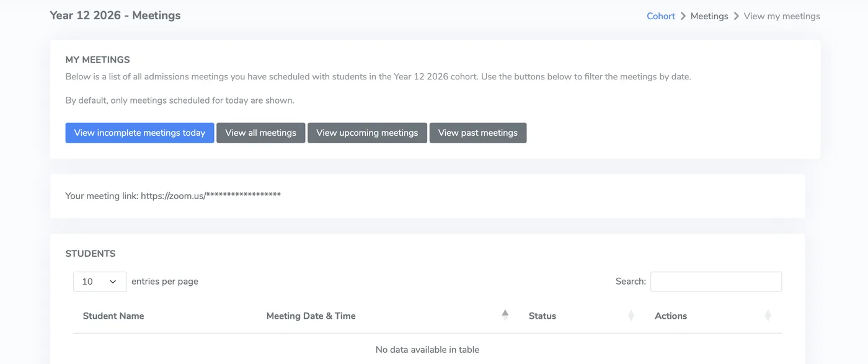
Task: Click Meeting Date & Time sort arrow icon
Action: coord(505,315)
